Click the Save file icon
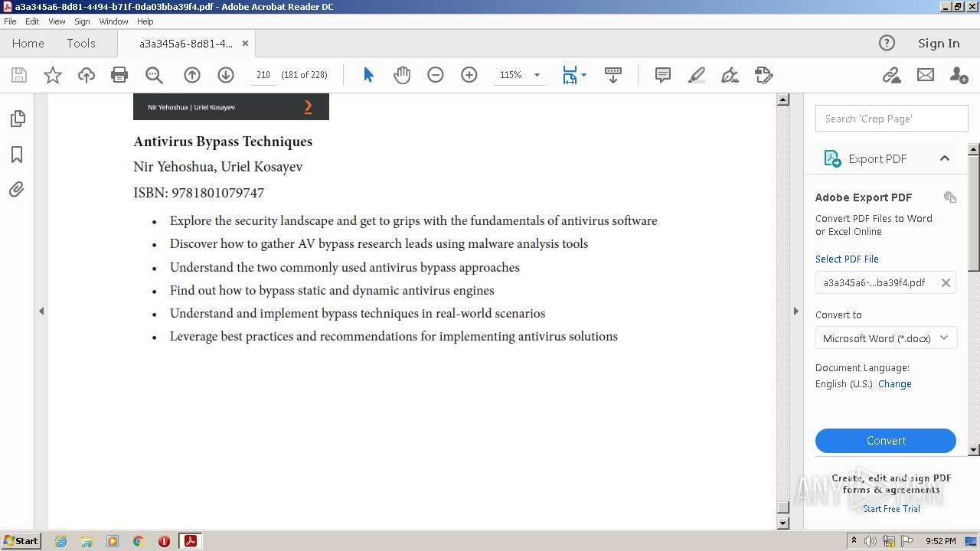This screenshot has height=551, width=980. 19,75
